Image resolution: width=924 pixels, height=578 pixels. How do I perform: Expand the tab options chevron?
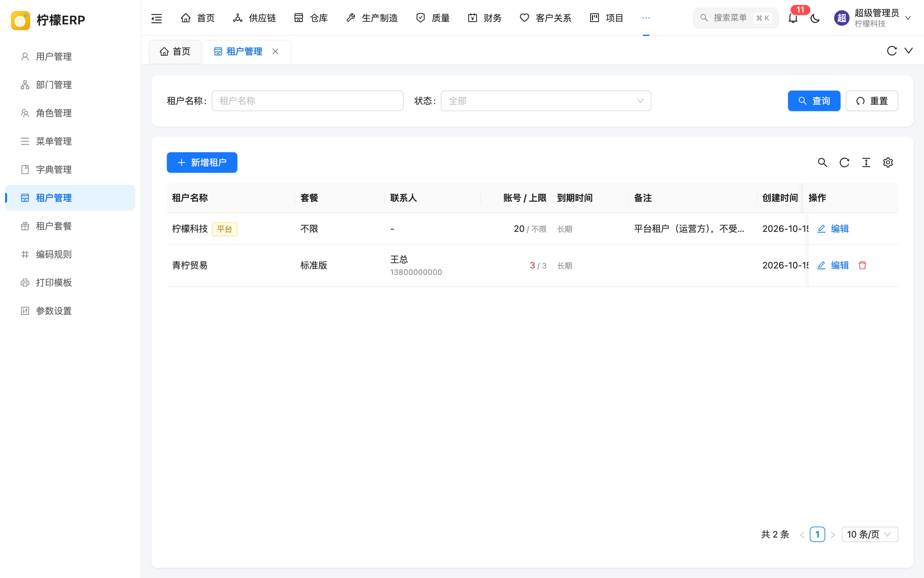[x=909, y=51]
